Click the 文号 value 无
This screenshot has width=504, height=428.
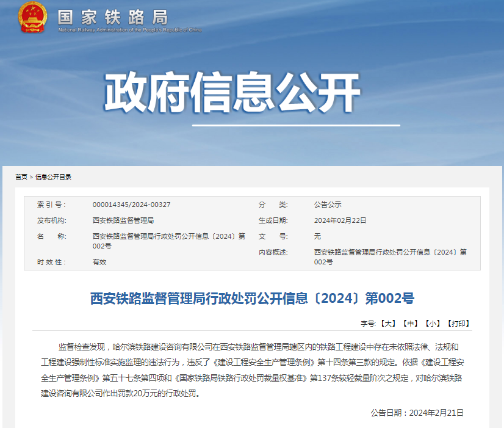point(316,236)
